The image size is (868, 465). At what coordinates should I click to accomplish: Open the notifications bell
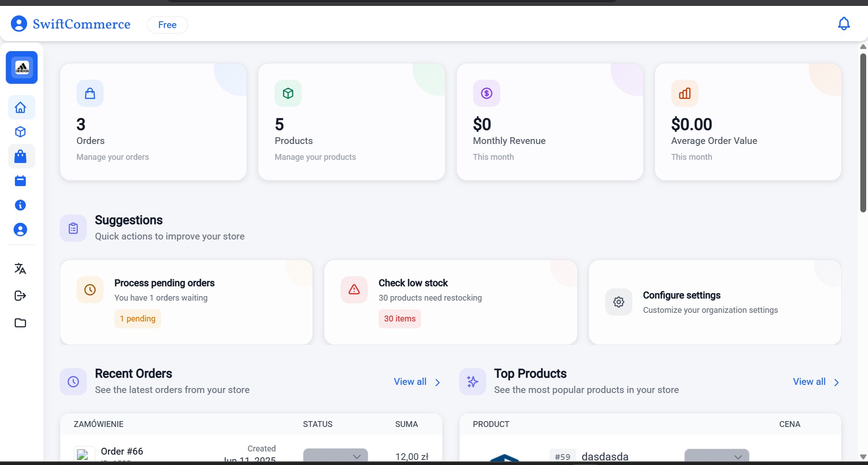pyautogui.click(x=844, y=24)
